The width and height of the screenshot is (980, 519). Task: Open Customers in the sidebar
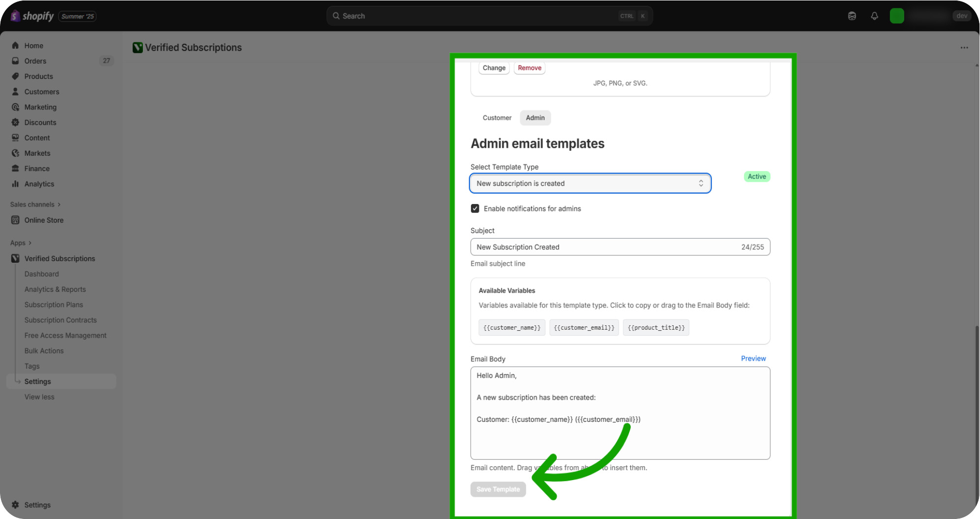point(42,91)
